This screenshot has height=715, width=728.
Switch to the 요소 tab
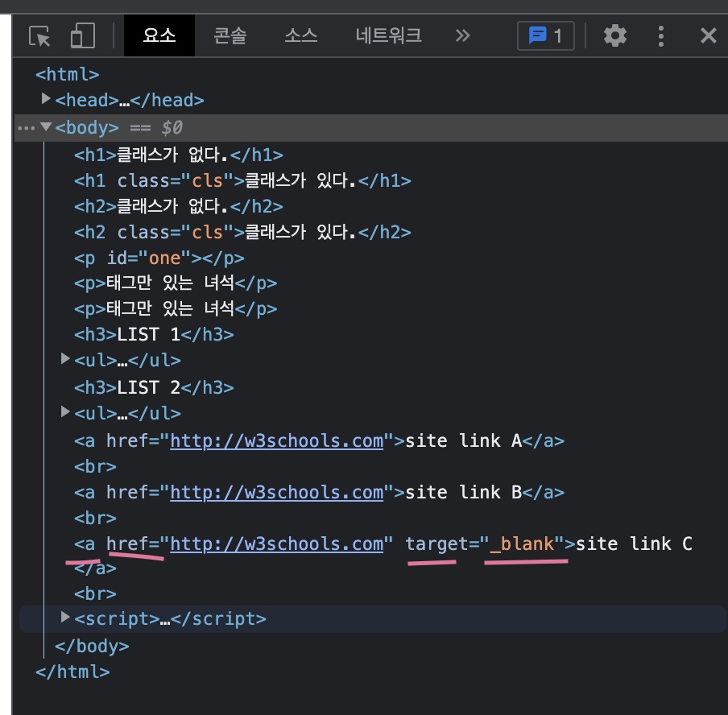tap(159, 35)
